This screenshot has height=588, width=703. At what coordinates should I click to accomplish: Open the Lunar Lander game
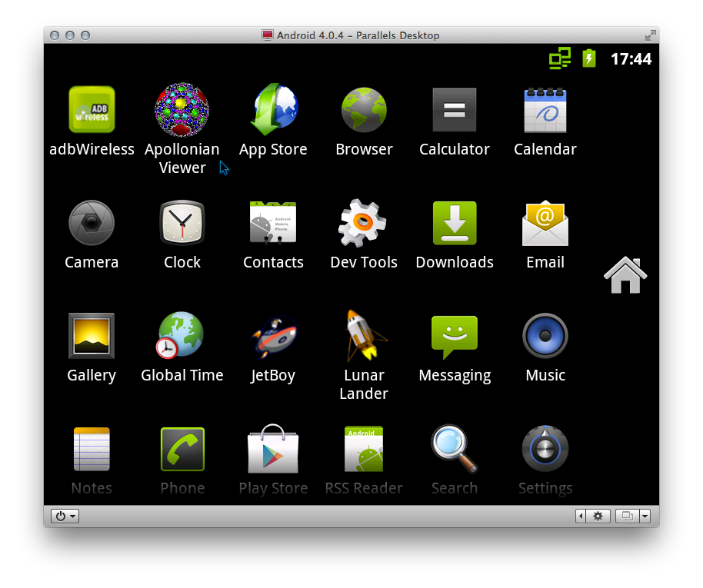point(364,336)
